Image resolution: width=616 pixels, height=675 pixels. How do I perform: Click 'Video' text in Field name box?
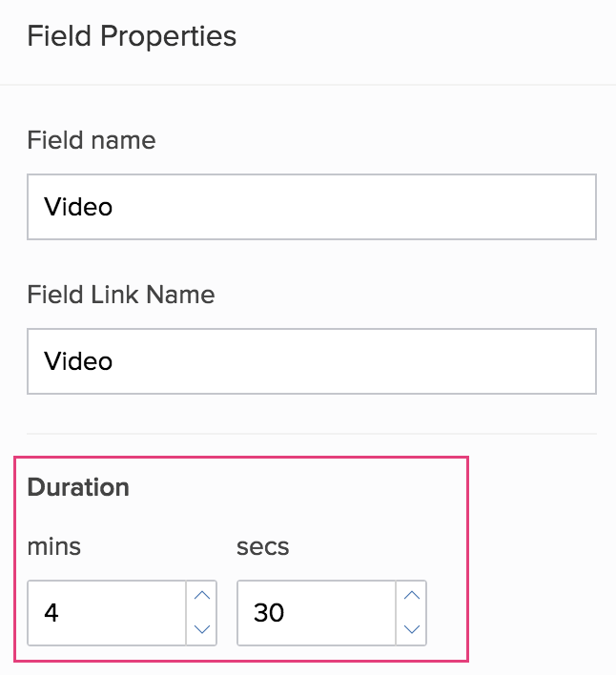click(78, 207)
